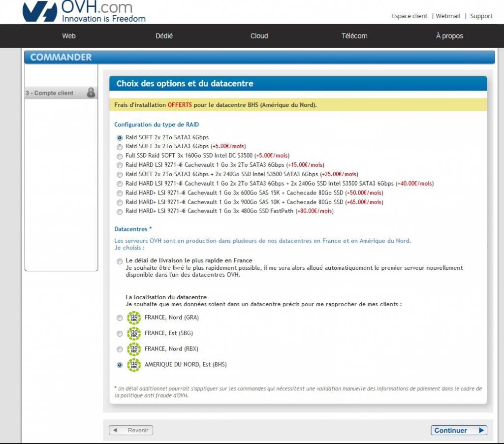Select Raid HARD LSI 3x 2To (+15.00€/mois)

click(120, 165)
